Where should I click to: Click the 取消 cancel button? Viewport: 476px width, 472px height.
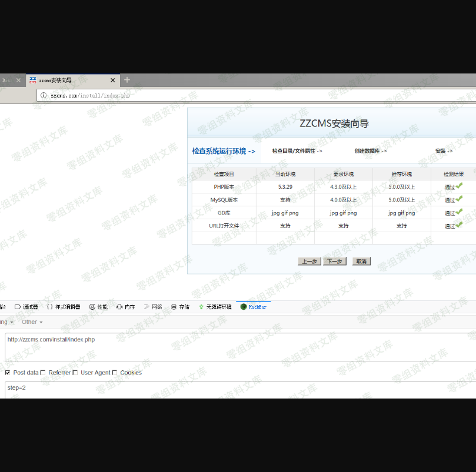[x=361, y=262]
